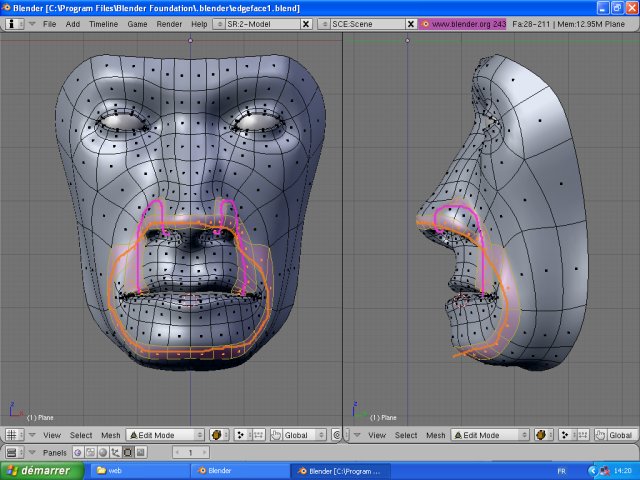Switch to the Shading context button
This screenshot has height=480, width=640.
pyautogui.click(x=104, y=453)
